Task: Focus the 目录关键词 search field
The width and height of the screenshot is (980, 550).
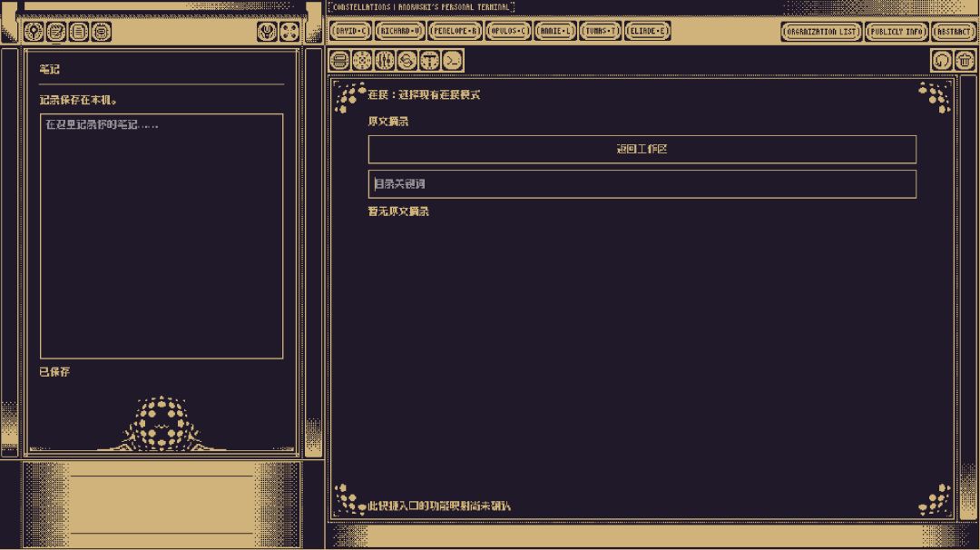Action: click(x=642, y=183)
